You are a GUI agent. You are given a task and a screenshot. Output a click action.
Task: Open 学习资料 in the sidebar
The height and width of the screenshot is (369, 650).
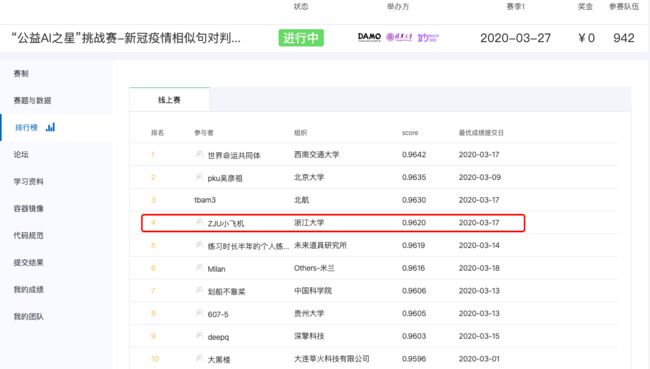(29, 181)
